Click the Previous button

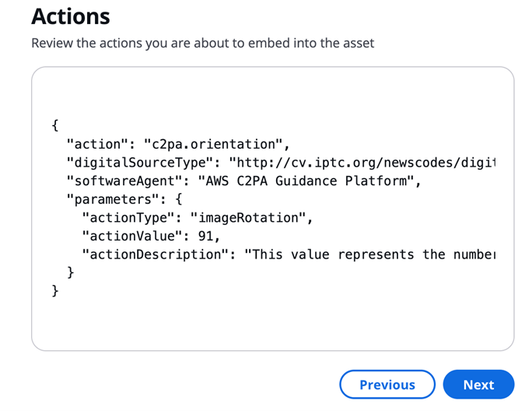(387, 385)
